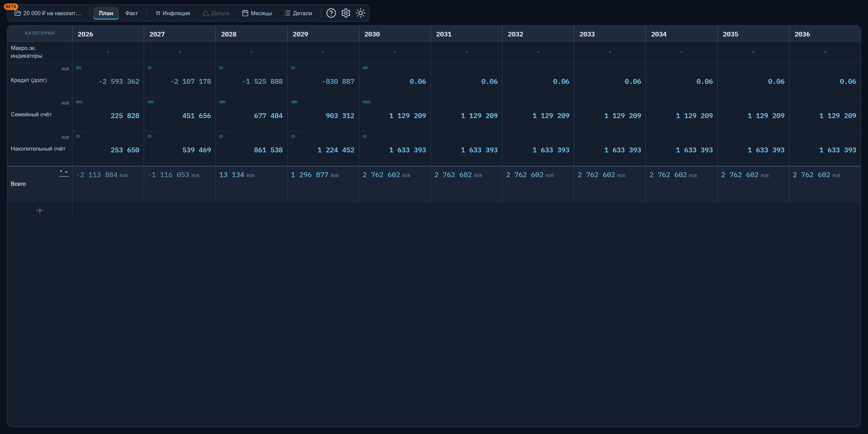Click the КАТЕГОРИЯ column header

40,33
